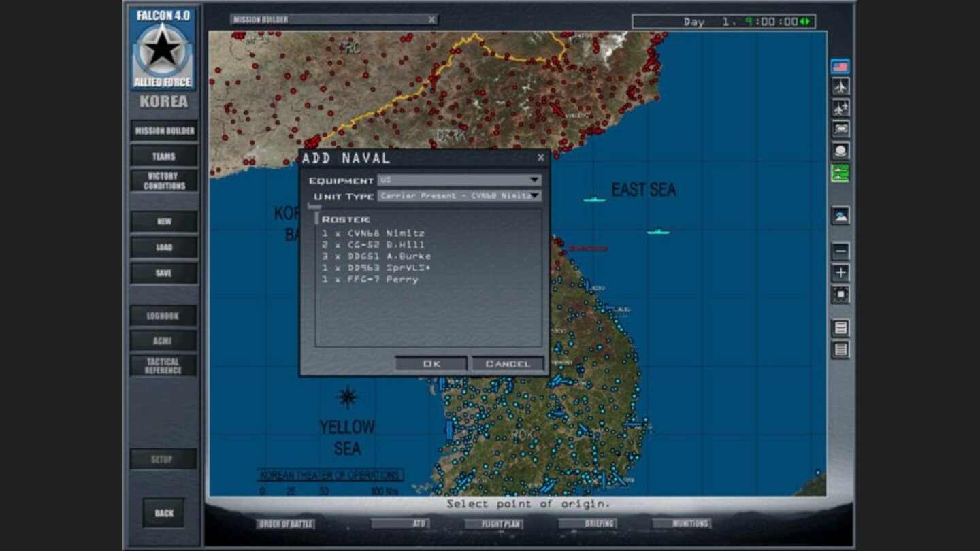Click the Load button
The height and width of the screenshot is (551, 980).
(x=164, y=248)
